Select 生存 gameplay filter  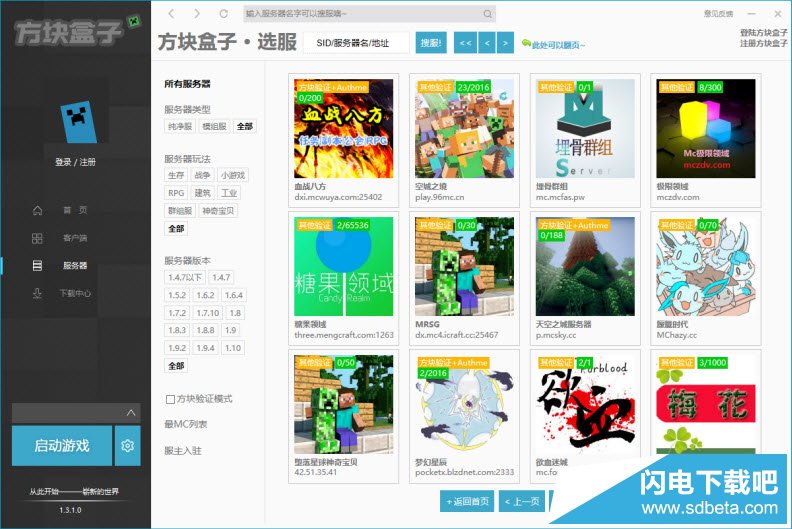176,175
